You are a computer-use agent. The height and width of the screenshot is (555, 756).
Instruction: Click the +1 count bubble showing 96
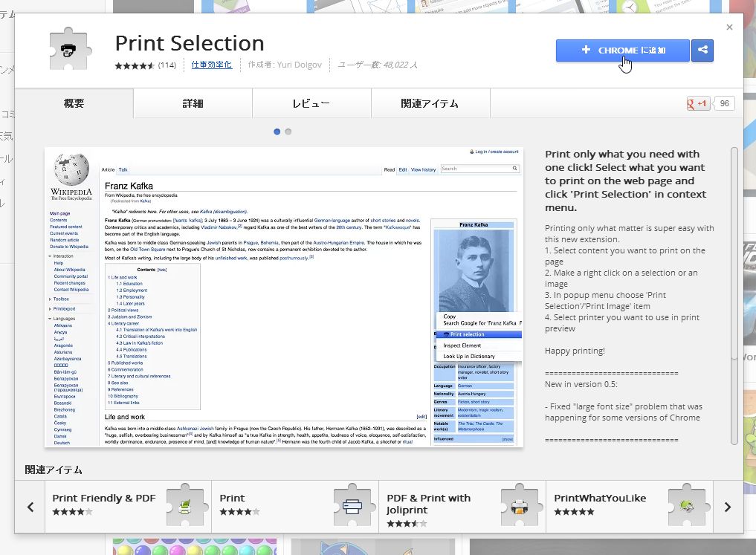[724, 103]
